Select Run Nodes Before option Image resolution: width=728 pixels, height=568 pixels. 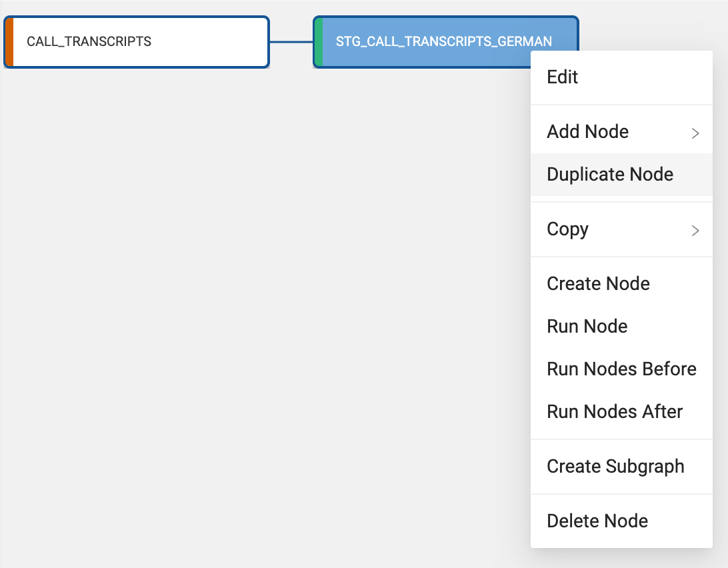(x=621, y=369)
